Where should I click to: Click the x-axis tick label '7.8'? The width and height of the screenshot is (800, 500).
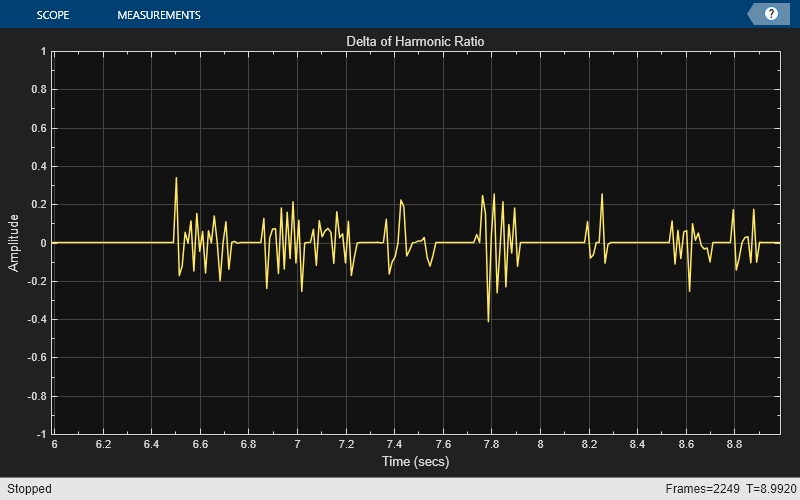(491, 444)
